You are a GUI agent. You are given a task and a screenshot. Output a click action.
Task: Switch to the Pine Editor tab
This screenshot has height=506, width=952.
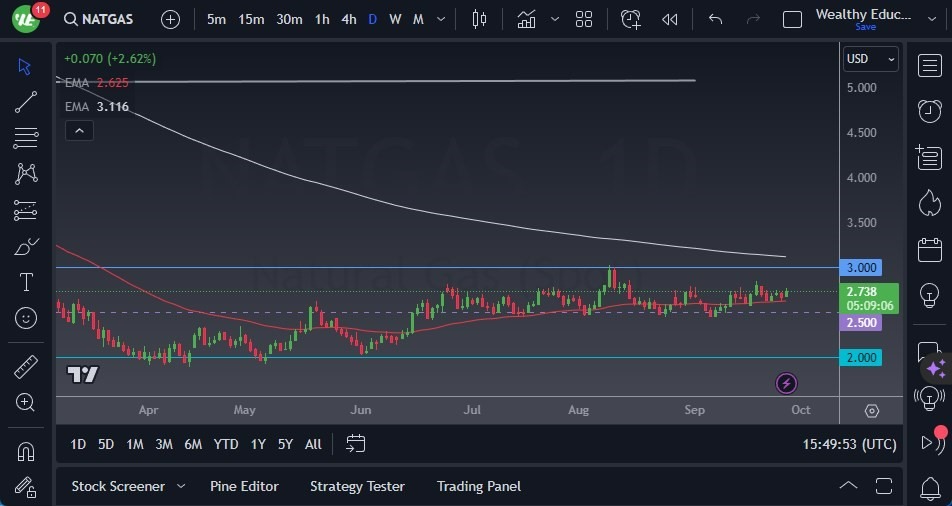point(244,486)
